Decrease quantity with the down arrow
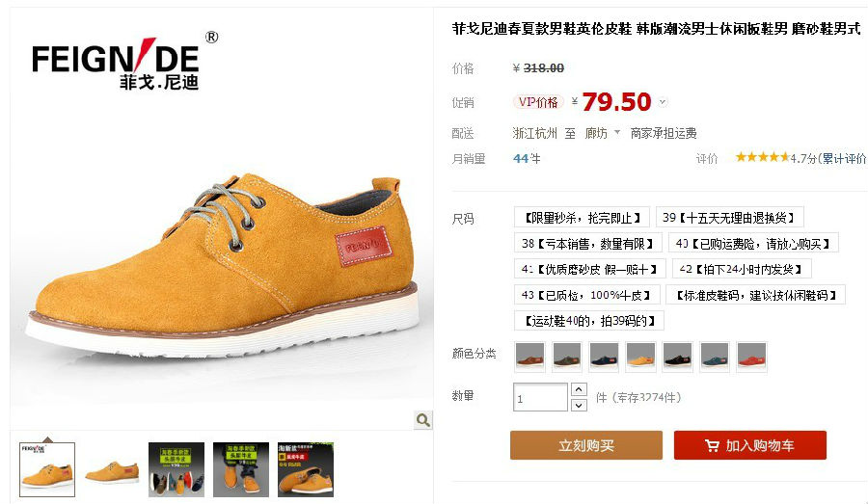 [x=579, y=405]
